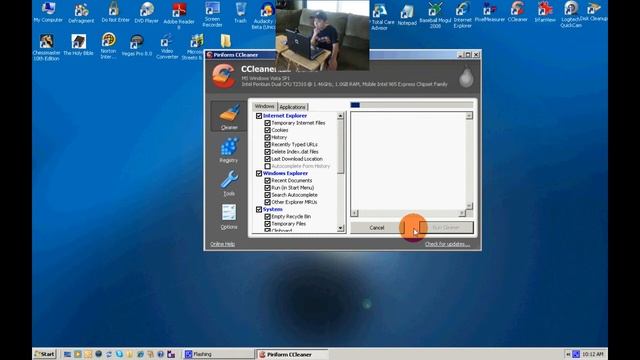This screenshot has height=360, width=640.
Task: Open PixelMeasurer desktop shortcut
Action: pyautogui.click(x=490, y=12)
